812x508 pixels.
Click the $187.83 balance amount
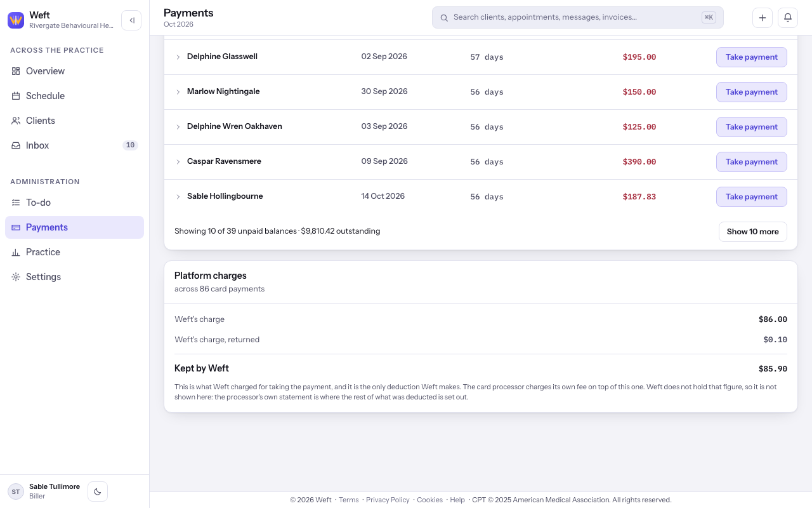pyautogui.click(x=639, y=197)
